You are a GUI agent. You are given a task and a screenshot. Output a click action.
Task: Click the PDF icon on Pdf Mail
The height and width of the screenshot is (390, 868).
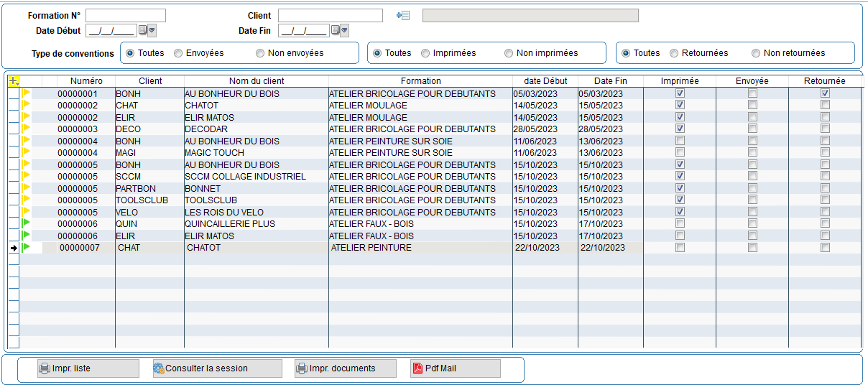coord(417,368)
